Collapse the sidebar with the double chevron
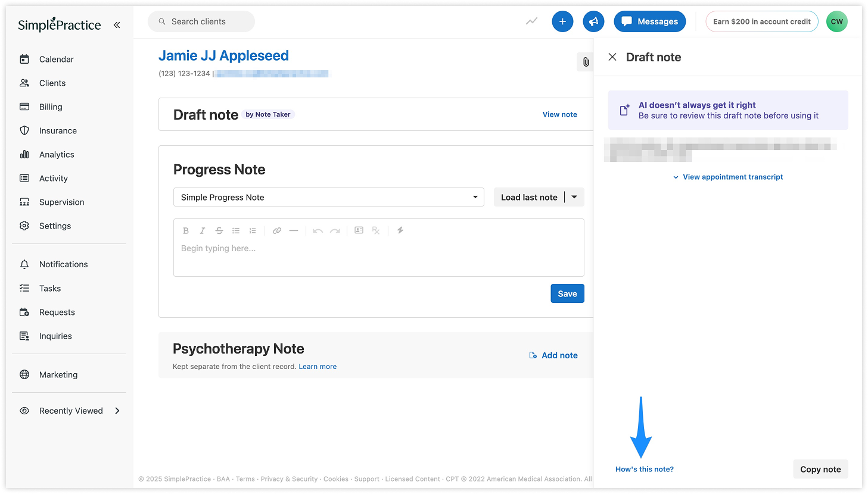The image size is (868, 494). tap(117, 25)
